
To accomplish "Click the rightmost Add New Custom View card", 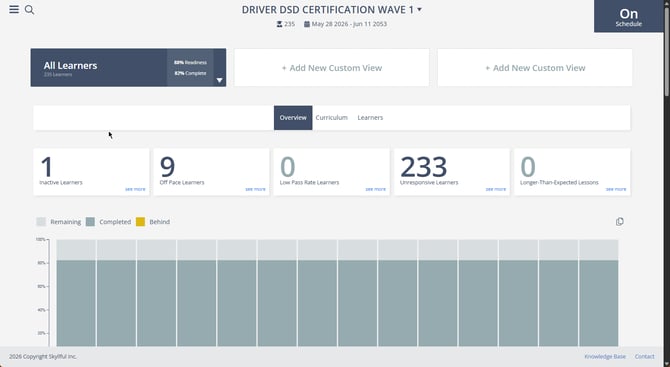I will click(535, 68).
